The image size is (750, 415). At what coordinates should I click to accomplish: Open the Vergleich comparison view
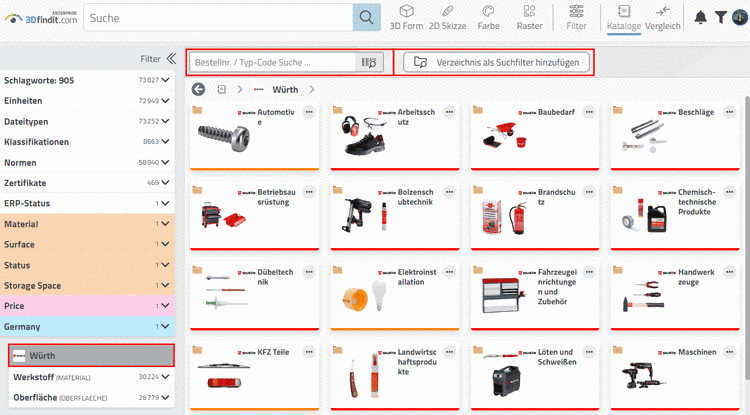point(662,18)
